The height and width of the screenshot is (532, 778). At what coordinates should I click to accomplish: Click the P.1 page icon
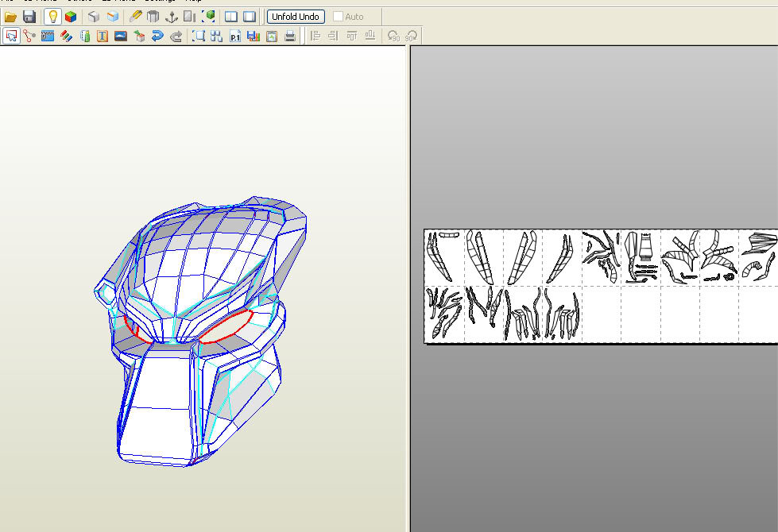click(235, 37)
